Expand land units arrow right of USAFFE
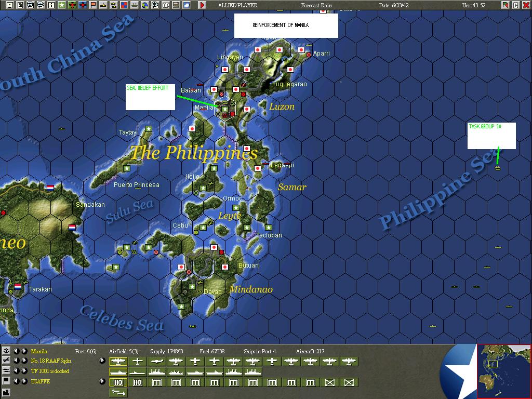The image size is (532, 399). pos(102,381)
